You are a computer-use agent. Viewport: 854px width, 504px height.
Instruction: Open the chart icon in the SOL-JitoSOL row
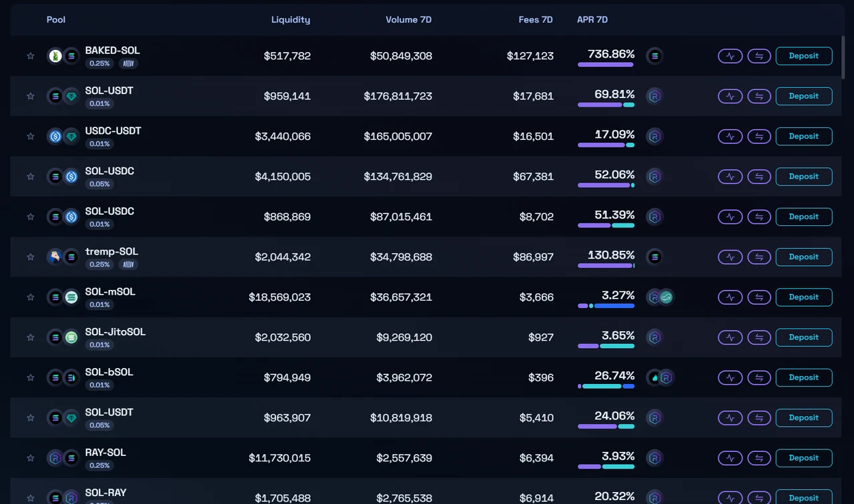click(730, 337)
